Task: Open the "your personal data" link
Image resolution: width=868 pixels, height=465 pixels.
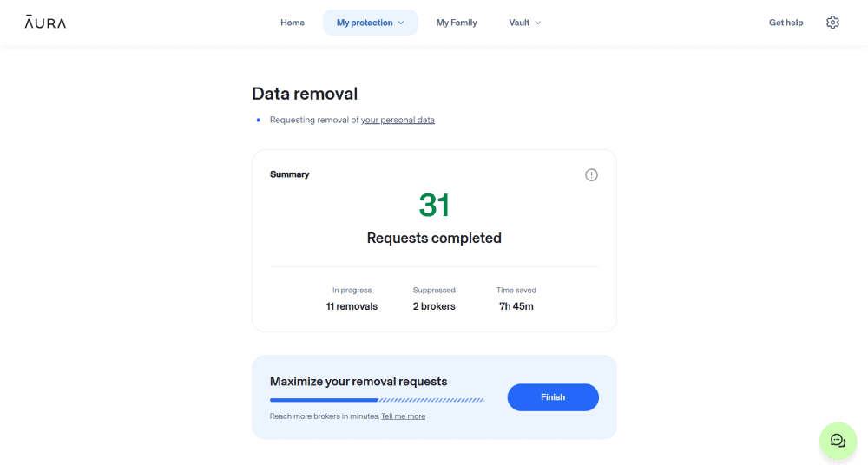Action: click(x=398, y=121)
